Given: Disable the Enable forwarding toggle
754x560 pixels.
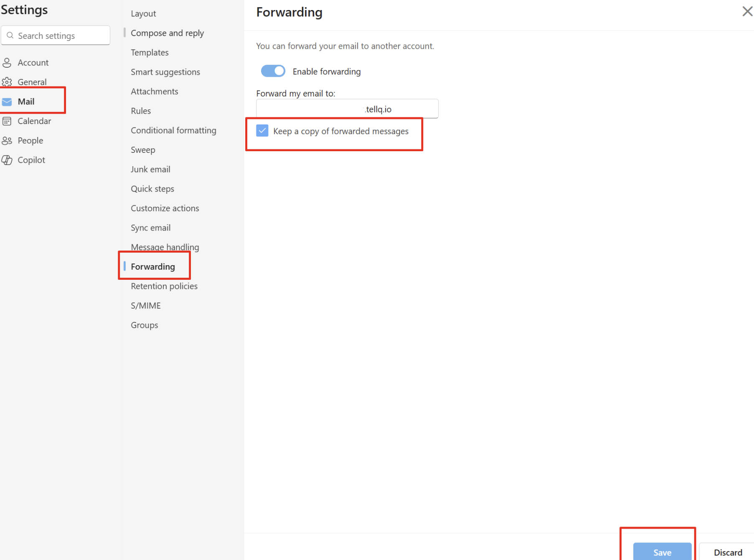Looking at the screenshot, I should 273,71.
